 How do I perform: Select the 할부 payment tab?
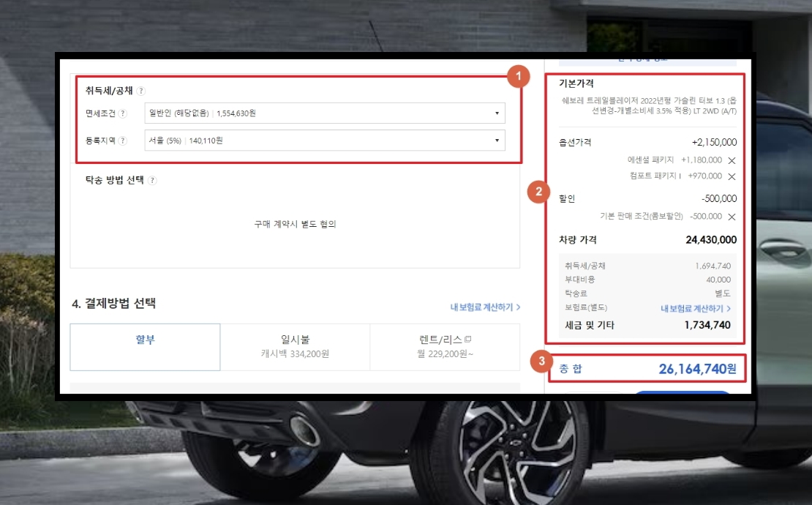[145, 347]
